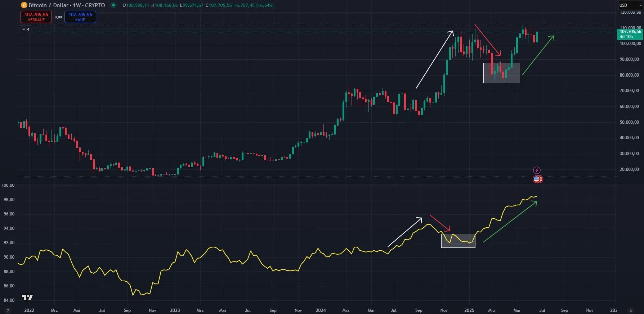Click the 60.000,00 price scale label

(630, 106)
